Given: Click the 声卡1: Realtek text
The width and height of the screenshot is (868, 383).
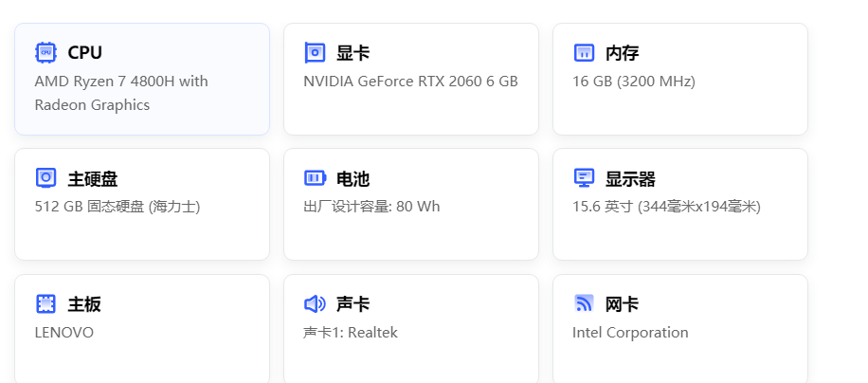Looking at the screenshot, I should pos(350,332).
